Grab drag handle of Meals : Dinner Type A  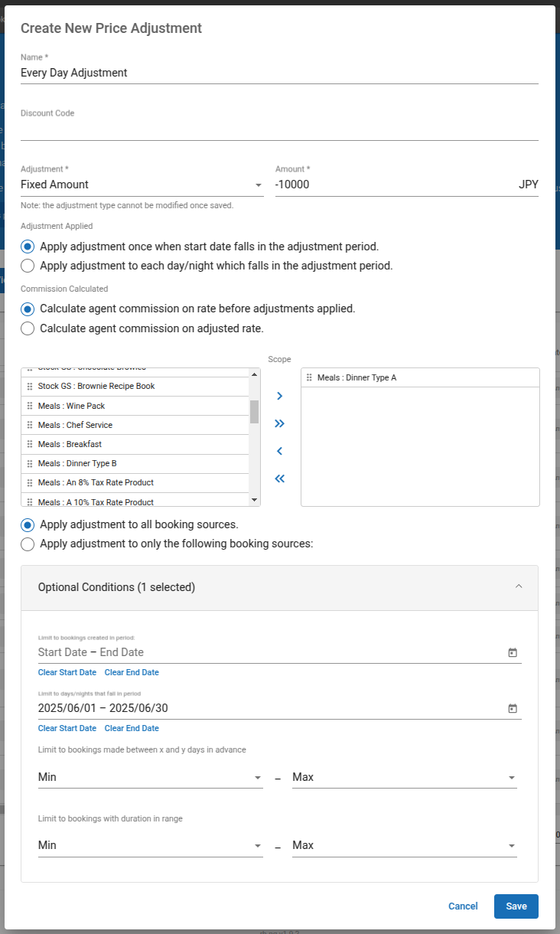click(309, 377)
